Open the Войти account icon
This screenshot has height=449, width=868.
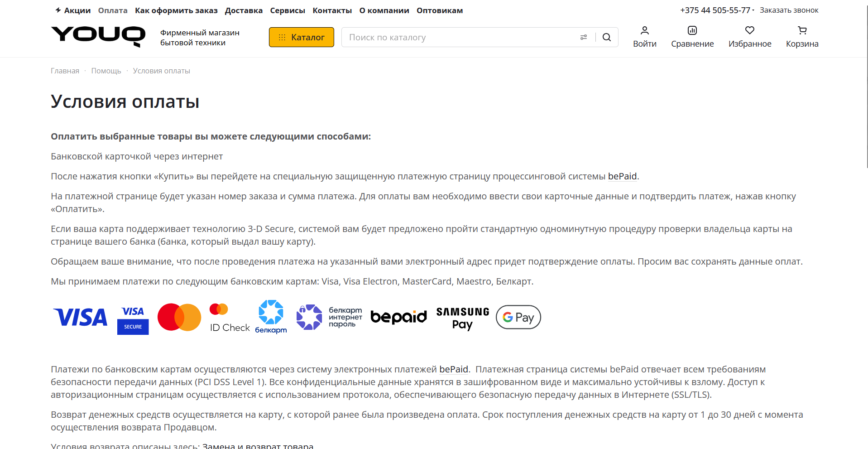pos(644,37)
